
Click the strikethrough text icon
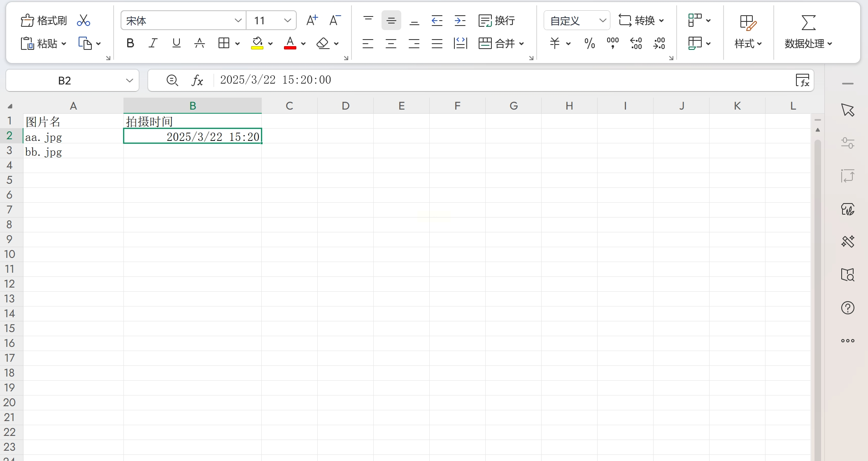200,43
